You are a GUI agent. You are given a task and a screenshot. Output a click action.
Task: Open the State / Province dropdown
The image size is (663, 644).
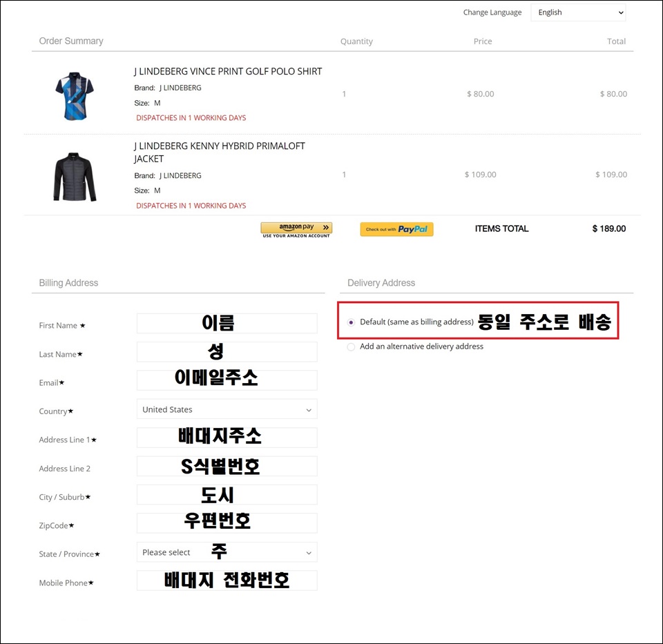pyautogui.click(x=227, y=552)
